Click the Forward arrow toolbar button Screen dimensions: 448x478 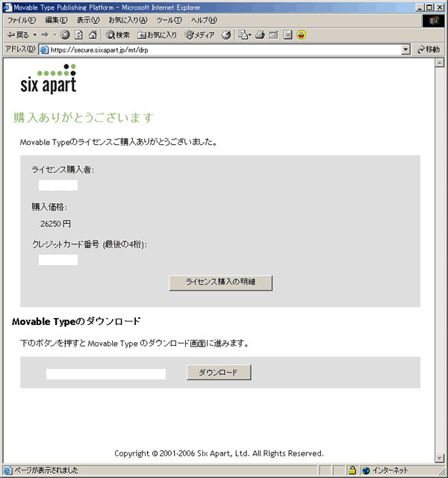[x=45, y=35]
